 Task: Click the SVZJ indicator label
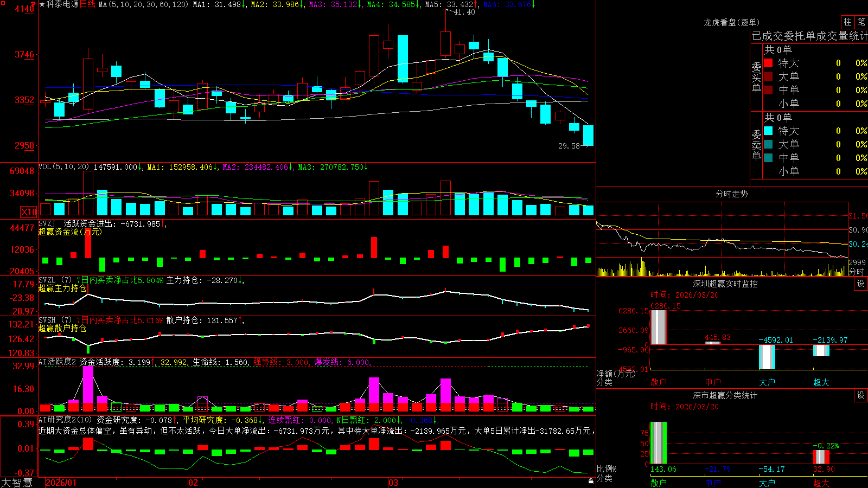pos(47,223)
